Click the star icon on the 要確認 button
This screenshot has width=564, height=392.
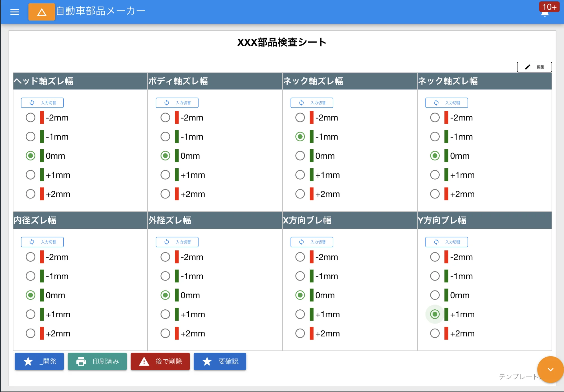point(207,361)
